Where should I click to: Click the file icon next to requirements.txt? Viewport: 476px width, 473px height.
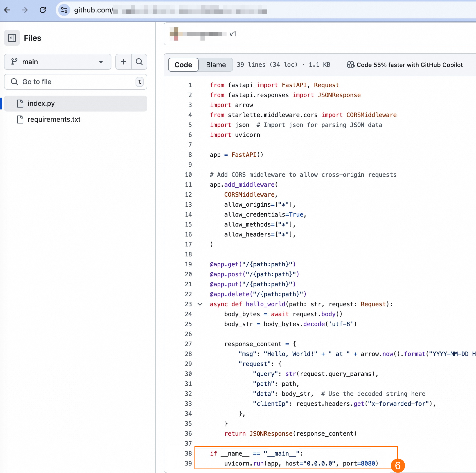point(20,119)
